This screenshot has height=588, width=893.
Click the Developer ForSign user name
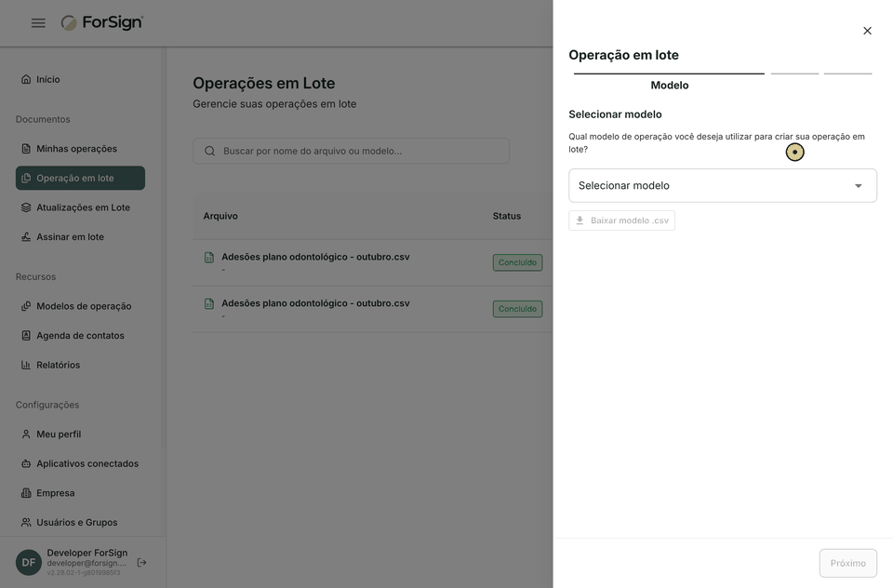pos(87,553)
